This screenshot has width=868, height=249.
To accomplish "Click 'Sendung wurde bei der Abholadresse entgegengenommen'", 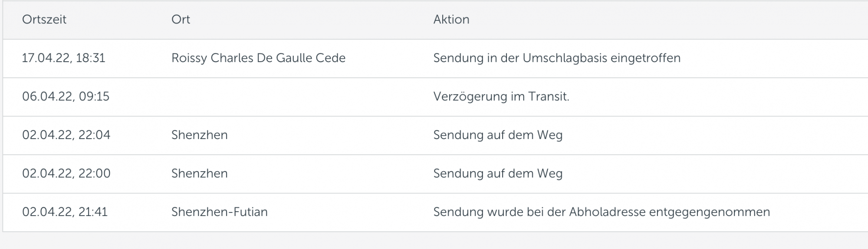I will [601, 212].
